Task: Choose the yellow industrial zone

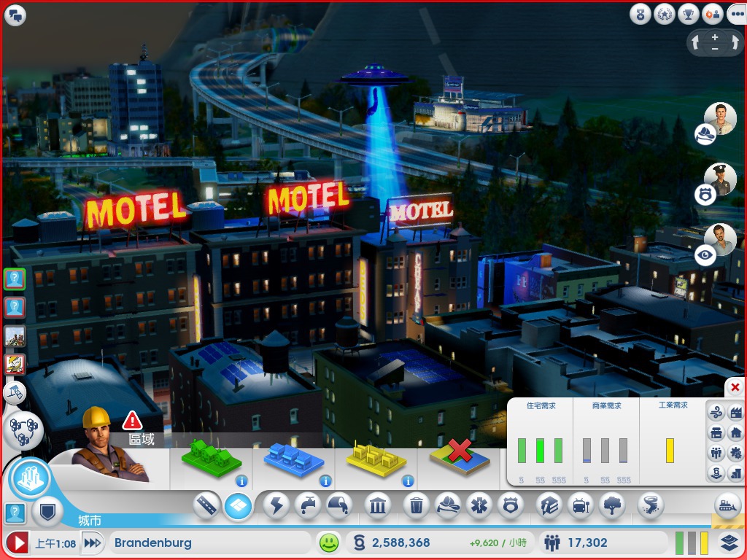Action: point(376,459)
